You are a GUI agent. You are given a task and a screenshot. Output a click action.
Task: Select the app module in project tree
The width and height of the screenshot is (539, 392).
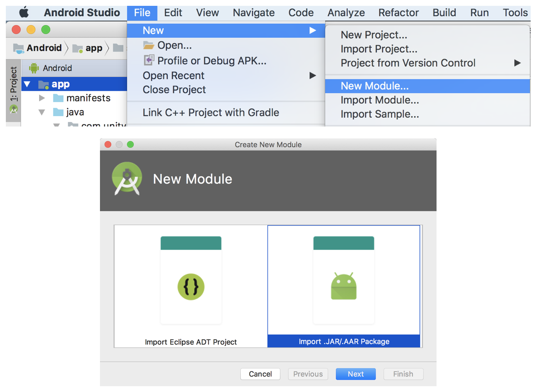[74, 84]
